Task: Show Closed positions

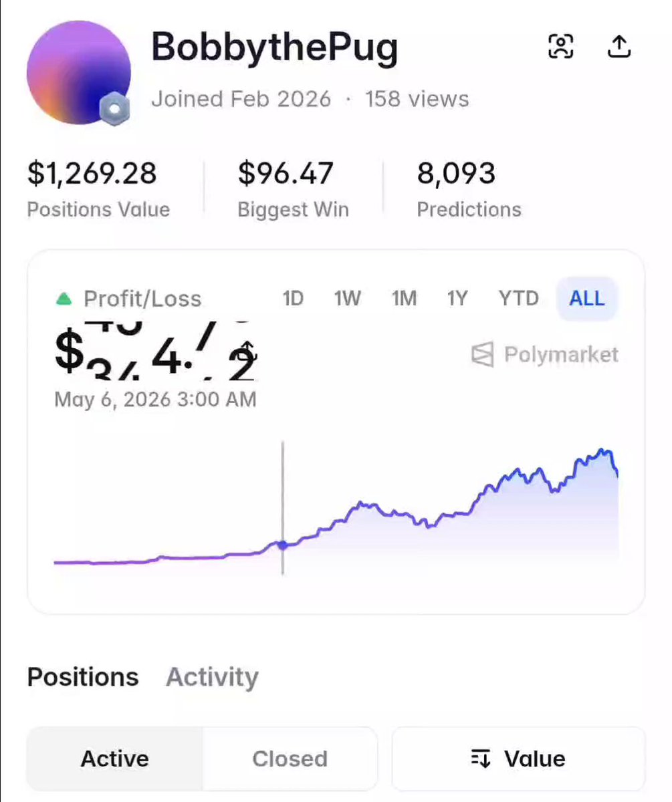Action: [290, 759]
